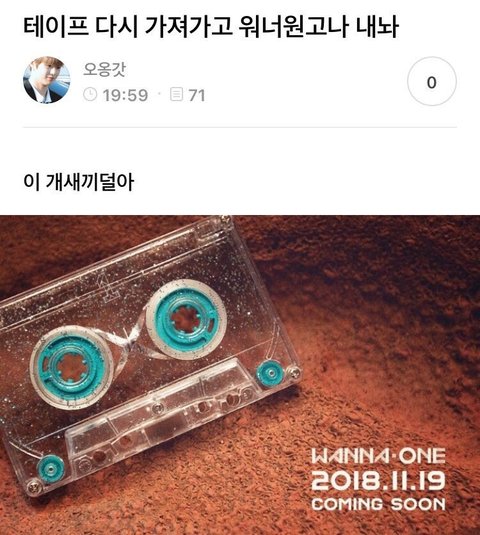Select the 19:59 post timestamp
Viewport: 480px width, 535px height.
pyautogui.click(x=126, y=95)
